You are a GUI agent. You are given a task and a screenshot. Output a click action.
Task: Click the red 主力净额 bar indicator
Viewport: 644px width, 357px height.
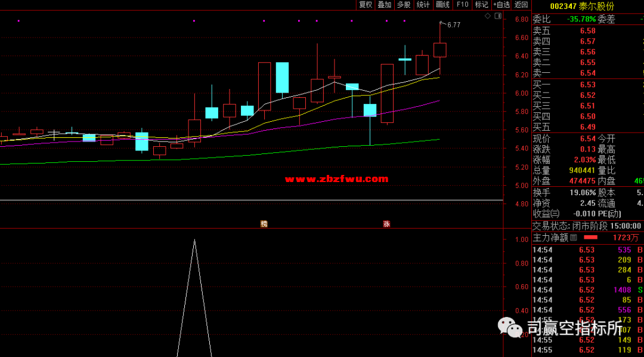(x=590, y=238)
